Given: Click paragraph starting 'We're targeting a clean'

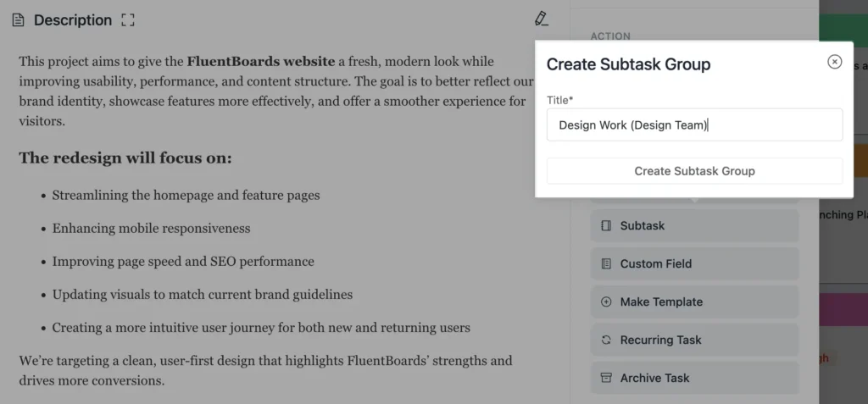Looking at the screenshot, I should point(265,371).
